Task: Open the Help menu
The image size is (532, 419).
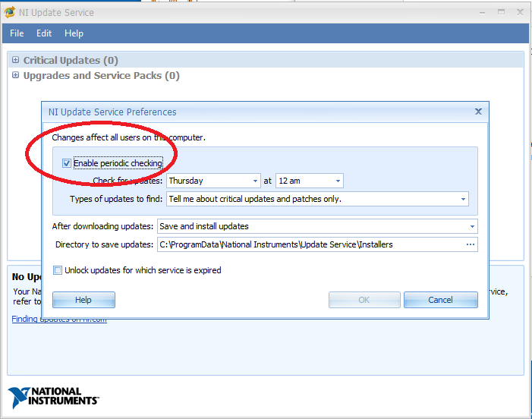Action: 74,33
